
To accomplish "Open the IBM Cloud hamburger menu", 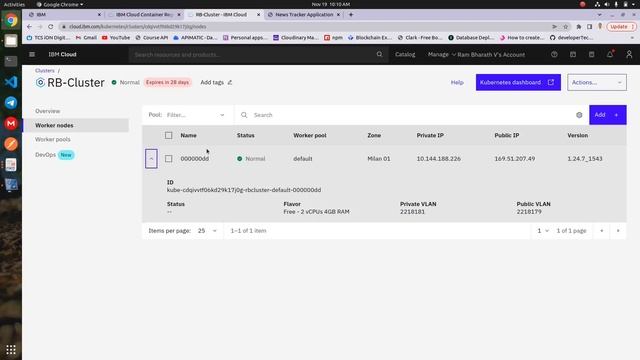I will pyautogui.click(x=32, y=54).
